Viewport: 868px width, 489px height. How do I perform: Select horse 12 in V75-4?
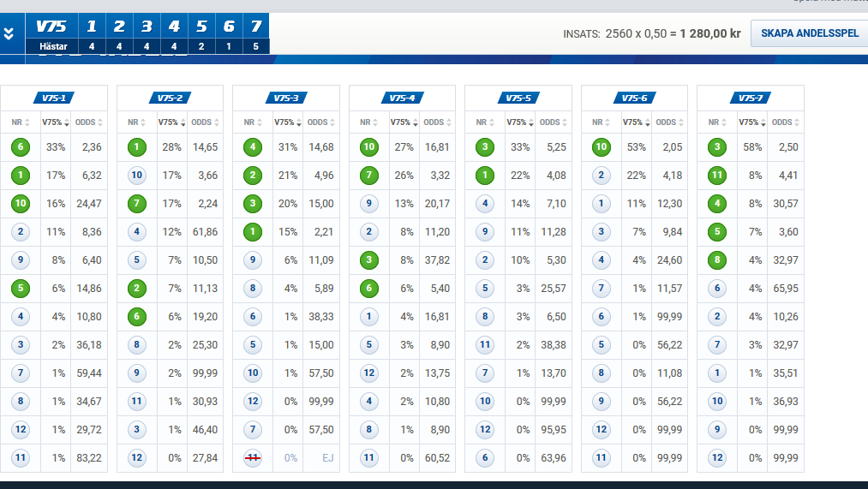(x=368, y=373)
